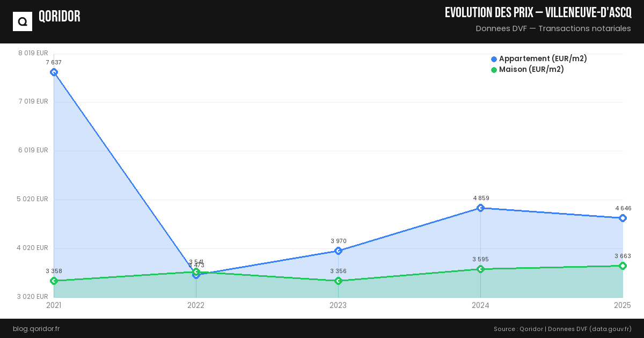Select the 2021 Appartement point at 7 637
The image size is (644, 338).
click(x=54, y=72)
